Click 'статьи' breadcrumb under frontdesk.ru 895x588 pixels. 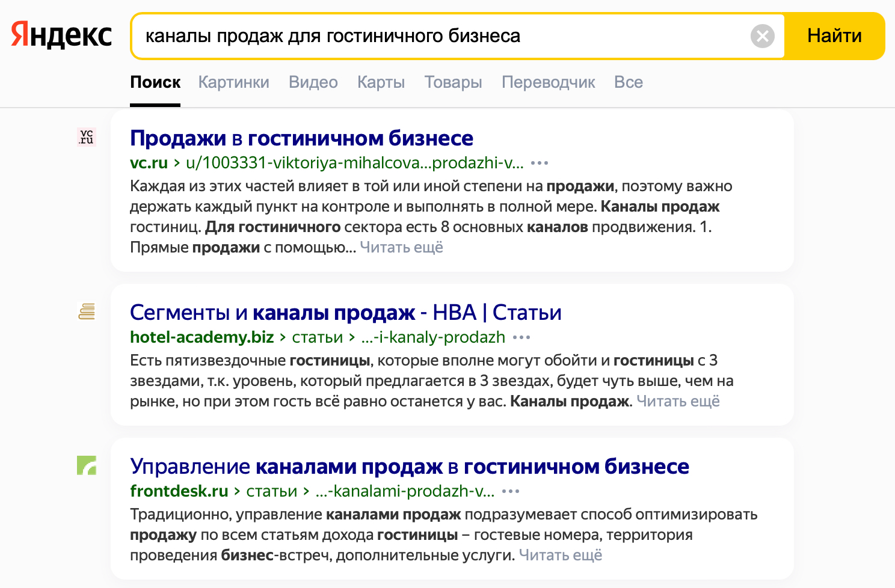tap(272, 491)
